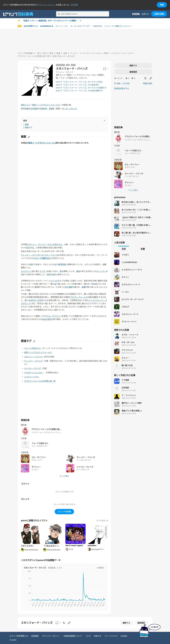The width and height of the screenshot is (170, 644).
Task: Click the pencil icon beside 概要
Action: tap(29, 137)
